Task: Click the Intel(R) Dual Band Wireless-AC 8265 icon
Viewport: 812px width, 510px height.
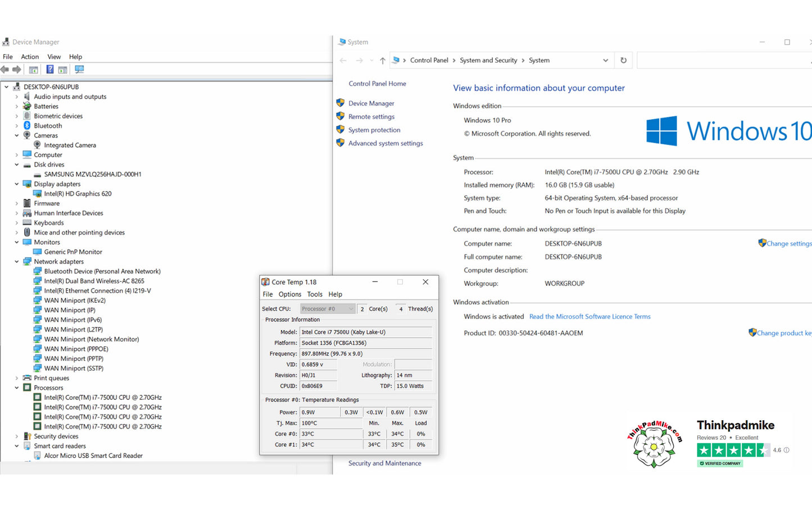Action: 37,281
